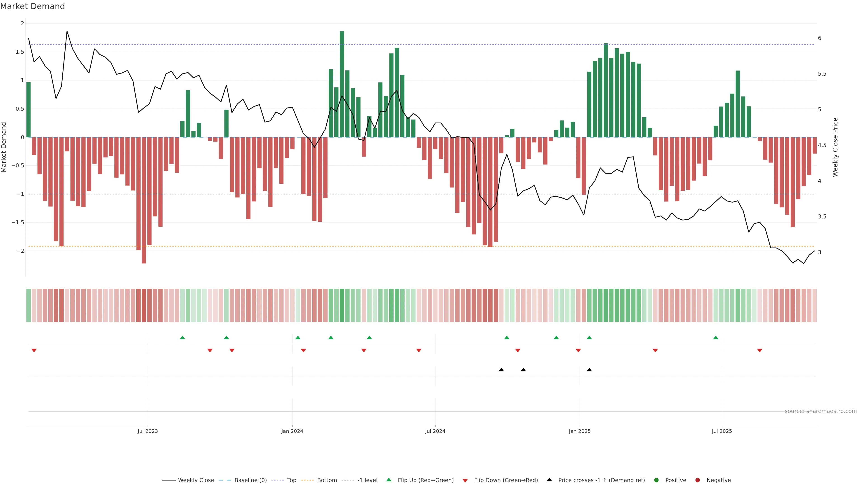Click the last green flip-up marker near Jul 2025
Image resolution: width=868 pixels, height=488 pixels.
(716, 338)
